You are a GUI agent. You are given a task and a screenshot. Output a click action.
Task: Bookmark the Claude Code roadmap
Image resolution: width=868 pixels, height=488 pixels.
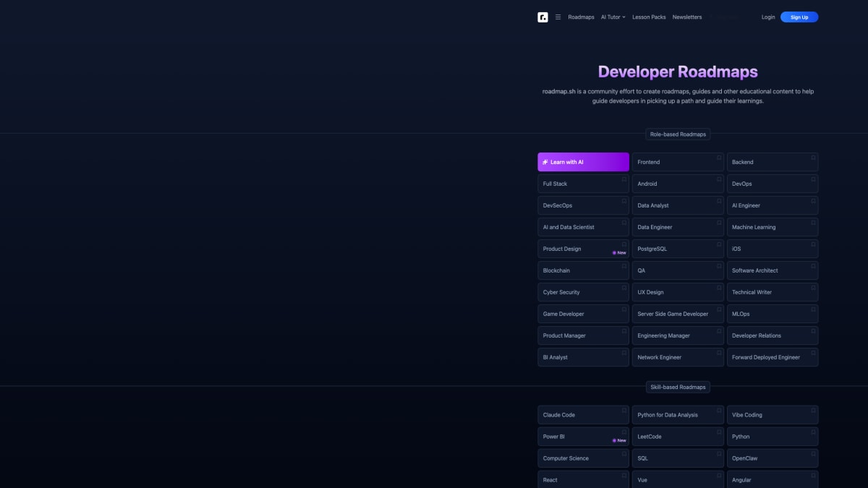click(x=624, y=411)
